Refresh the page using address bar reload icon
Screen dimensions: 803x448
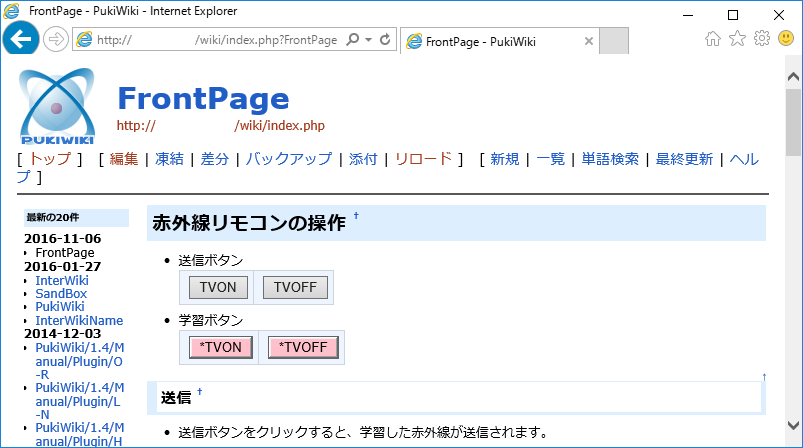(x=387, y=40)
